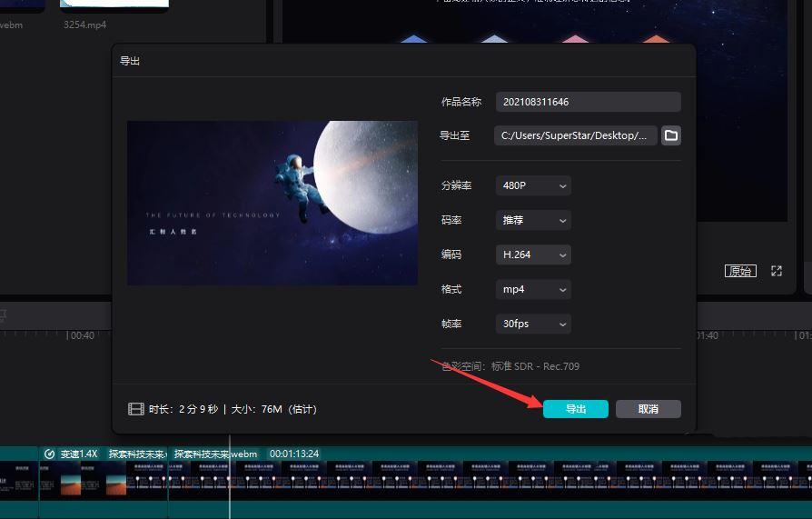Screen dimensions: 812x519
Task: Click the film strip icon beside 时长
Action: [136, 409]
